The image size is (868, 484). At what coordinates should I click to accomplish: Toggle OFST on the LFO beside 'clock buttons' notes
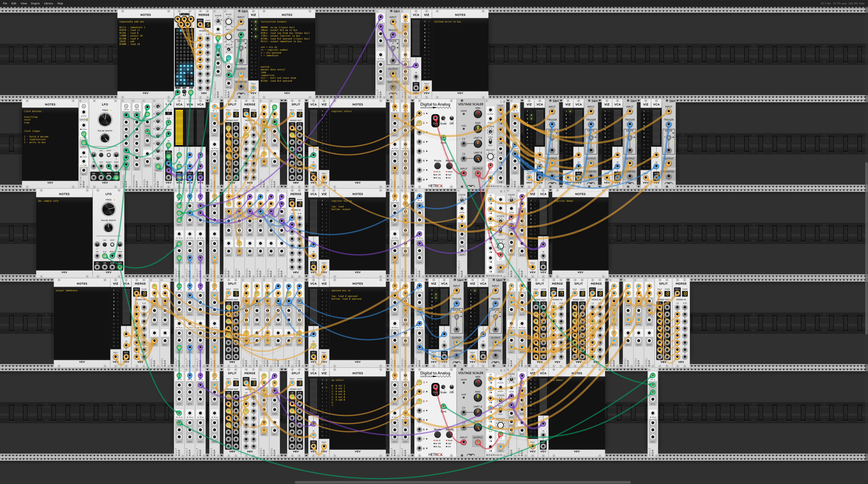[108, 155]
